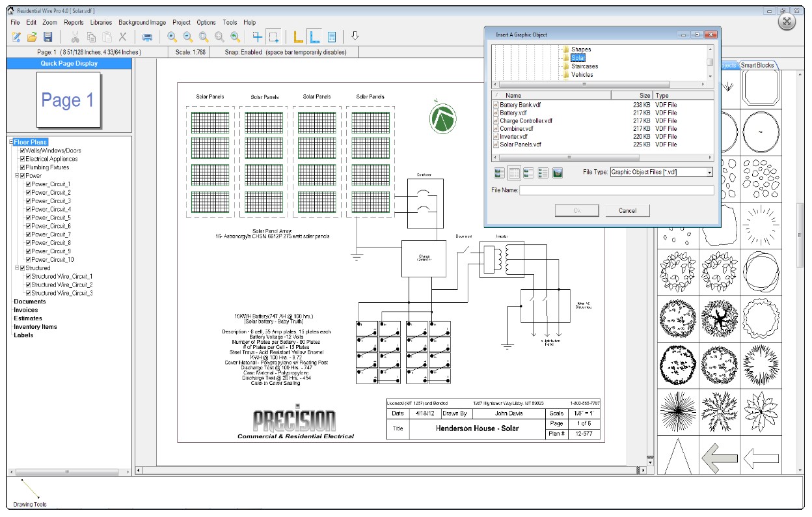Select the Inverter.vdf file
The height and width of the screenshot is (517, 812).
click(x=513, y=137)
